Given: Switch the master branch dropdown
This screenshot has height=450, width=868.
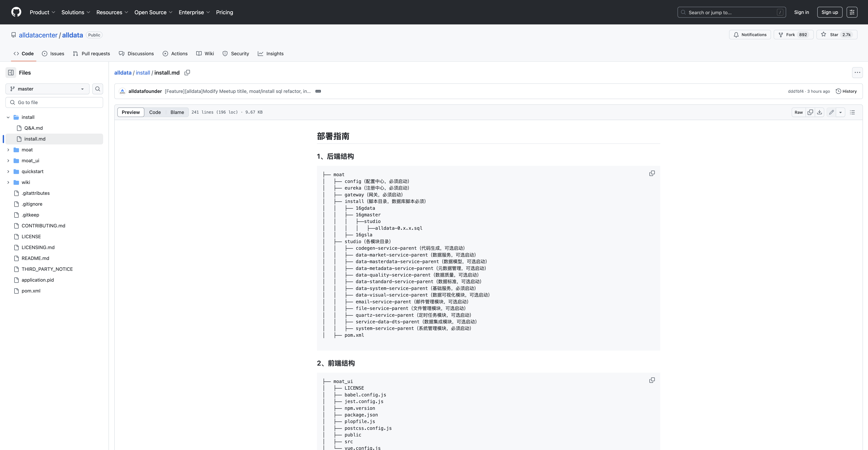Looking at the screenshot, I should (x=47, y=89).
